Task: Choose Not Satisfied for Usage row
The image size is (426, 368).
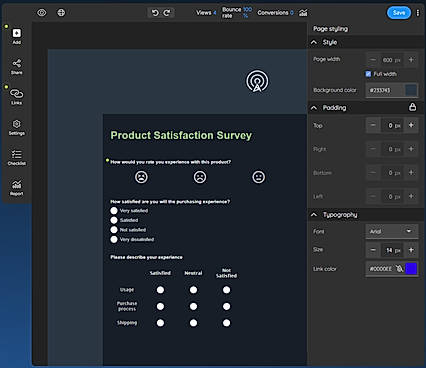Action: click(226, 290)
